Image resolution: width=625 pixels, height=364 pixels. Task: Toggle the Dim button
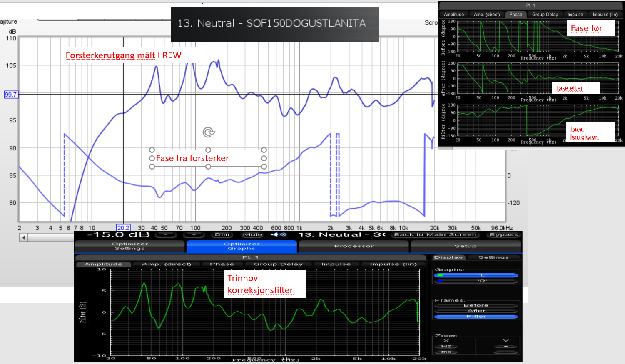(222, 234)
